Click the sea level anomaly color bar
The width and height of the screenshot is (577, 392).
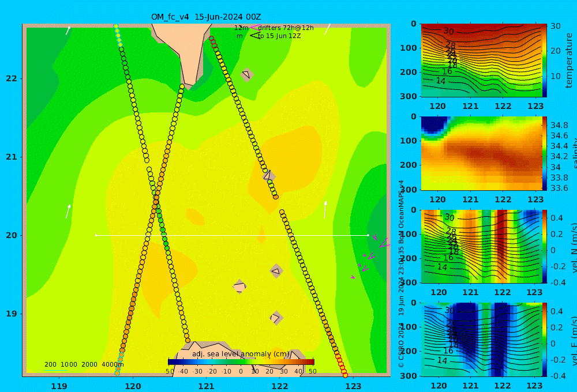click(241, 362)
